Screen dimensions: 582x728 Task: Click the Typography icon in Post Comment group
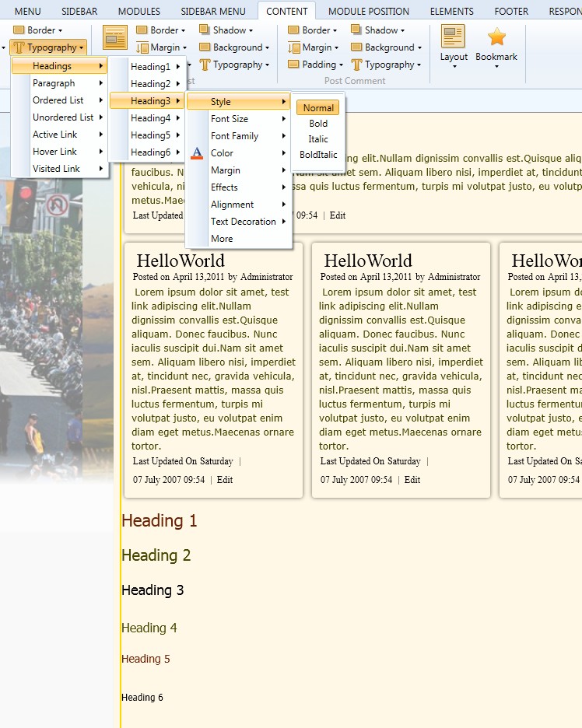[x=356, y=65]
